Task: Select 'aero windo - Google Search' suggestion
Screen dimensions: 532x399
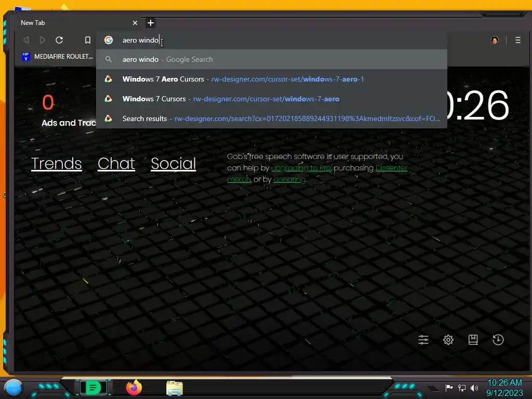Action: pyautogui.click(x=271, y=59)
